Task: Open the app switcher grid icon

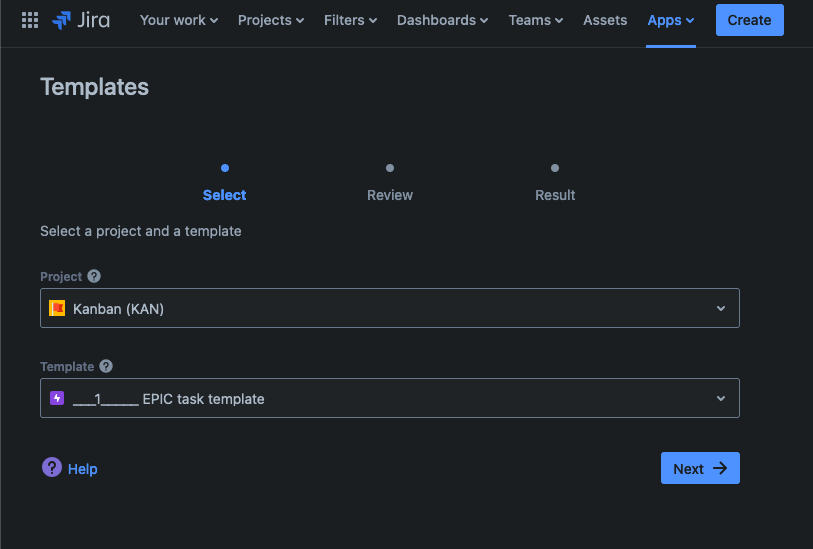Action: coord(30,20)
